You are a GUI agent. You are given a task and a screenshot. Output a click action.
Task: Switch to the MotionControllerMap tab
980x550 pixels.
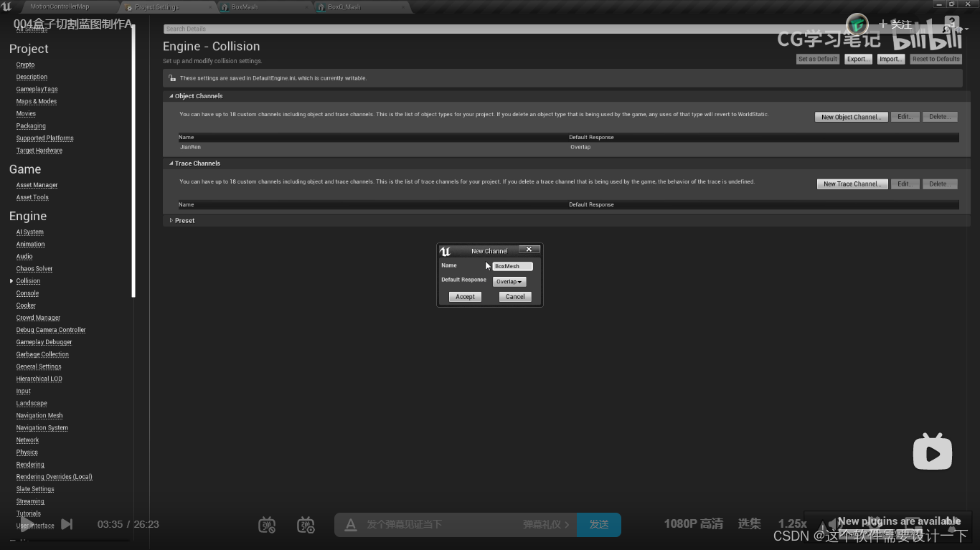tap(60, 6)
